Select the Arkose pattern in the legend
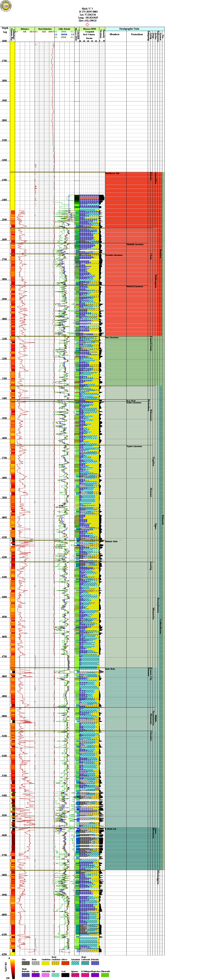Viewport: 214px width, 980px height. tap(65, 964)
